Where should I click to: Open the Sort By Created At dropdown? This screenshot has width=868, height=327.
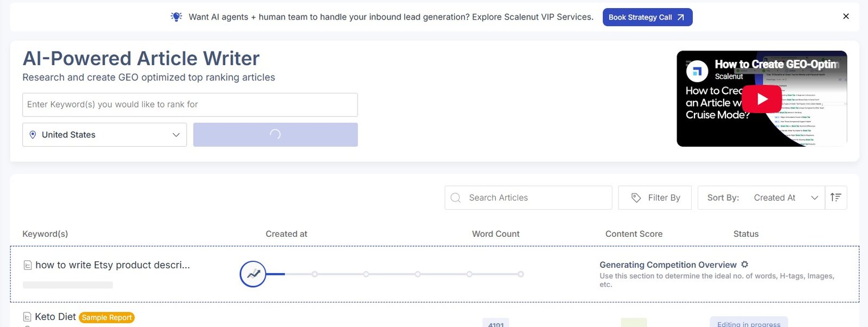761,198
